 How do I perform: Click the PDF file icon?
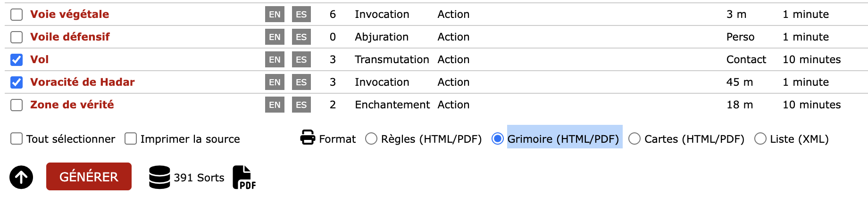coord(244,177)
